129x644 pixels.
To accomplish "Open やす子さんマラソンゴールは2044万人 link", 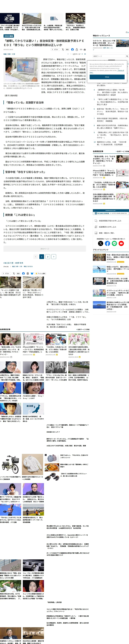I will (x=68, y=311).
